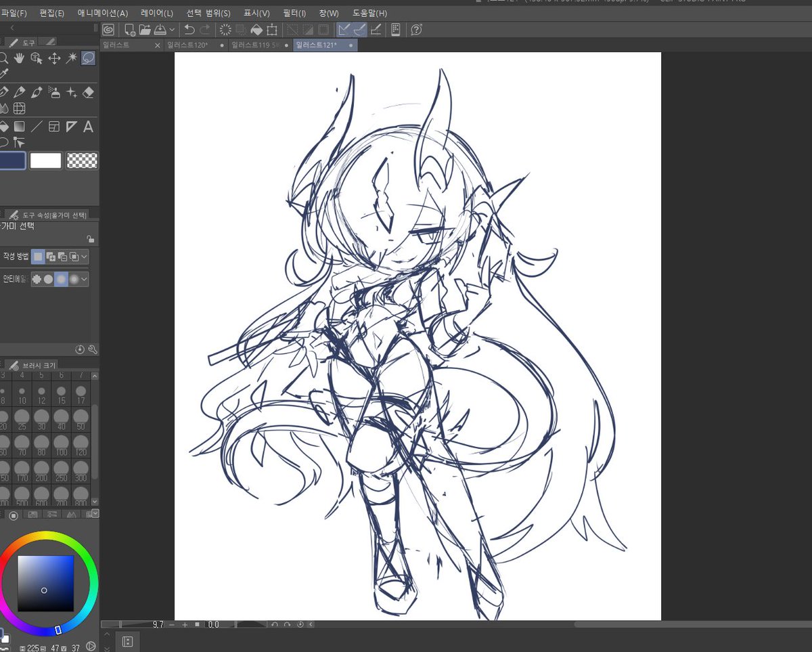
Task: Choose no anti-aliasing option
Action: point(37,279)
